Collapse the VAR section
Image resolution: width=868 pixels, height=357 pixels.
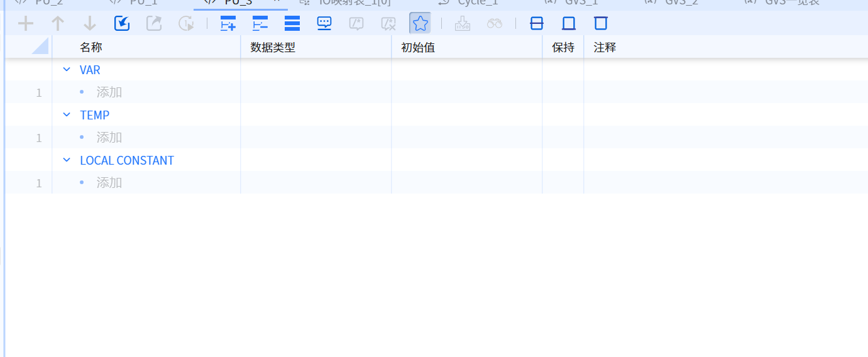67,70
